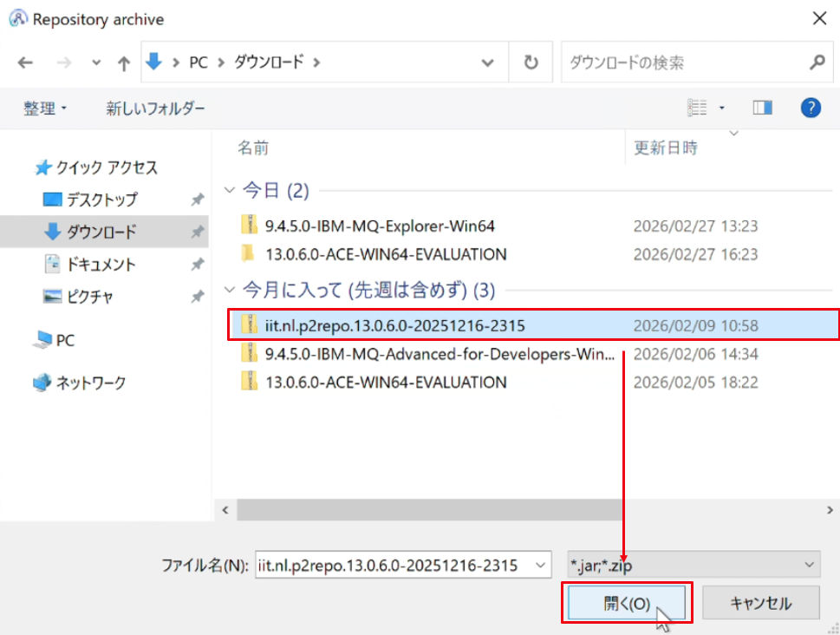Refresh the Downloads folder listing
Viewport: 840px width, 635px height.
pyautogui.click(x=531, y=62)
